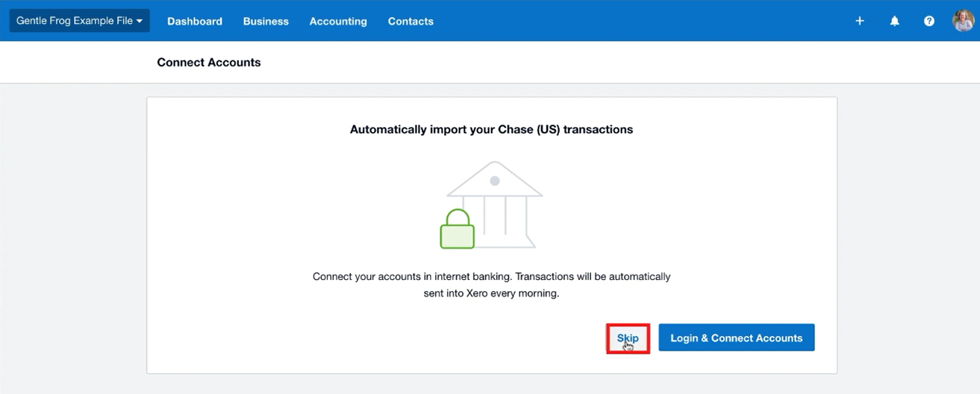Open the help question mark icon
This screenshot has width=980, height=394.
click(x=929, y=21)
